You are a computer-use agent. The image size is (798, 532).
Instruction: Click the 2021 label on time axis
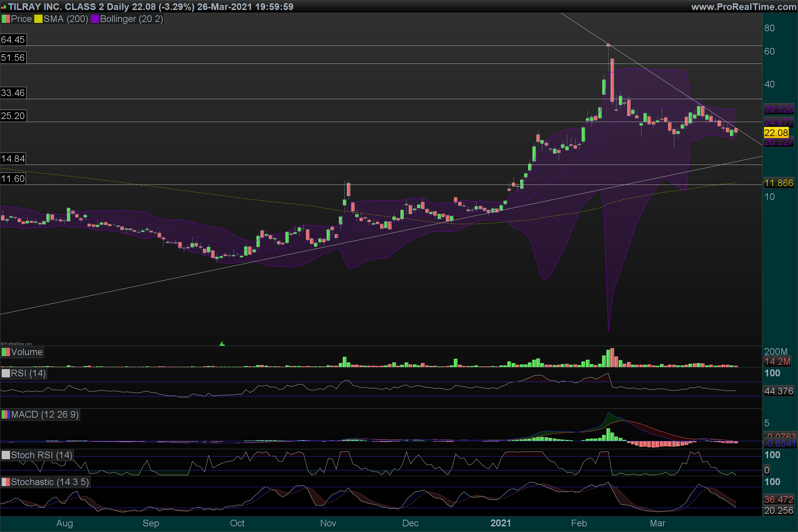pyautogui.click(x=500, y=523)
